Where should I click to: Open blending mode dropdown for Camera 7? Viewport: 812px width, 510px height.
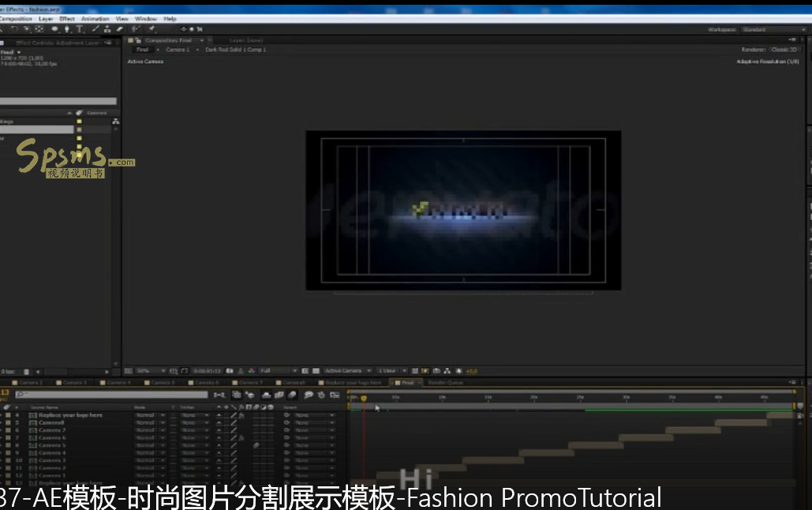[x=150, y=430]
